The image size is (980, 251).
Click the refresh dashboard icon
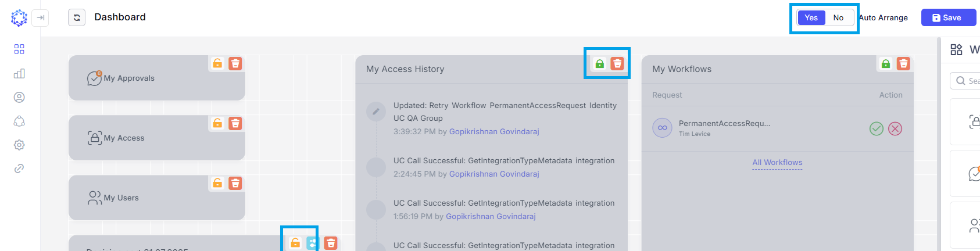[77, 17]
